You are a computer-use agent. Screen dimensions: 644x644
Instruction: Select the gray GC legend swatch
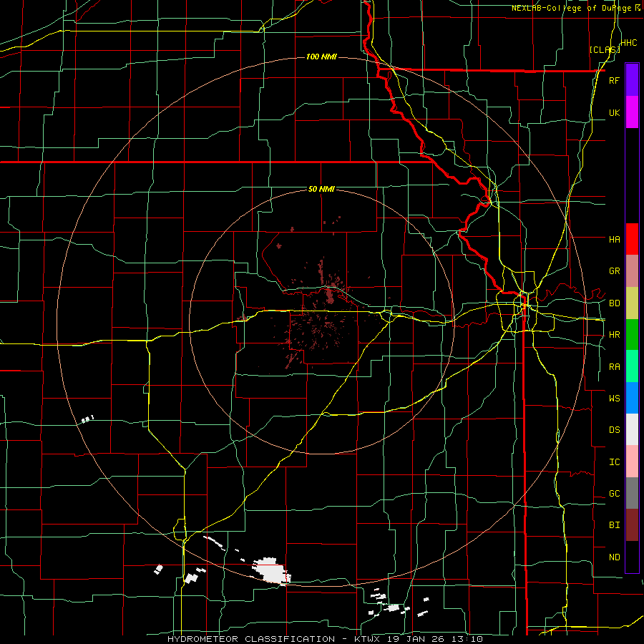[x=632, y=493]
